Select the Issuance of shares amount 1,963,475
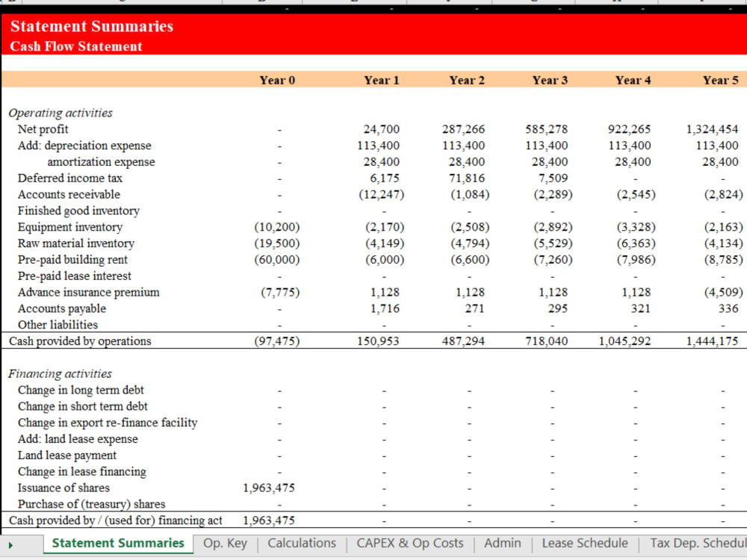Screen dimensions: 747x560 click(x=269, y=488)
